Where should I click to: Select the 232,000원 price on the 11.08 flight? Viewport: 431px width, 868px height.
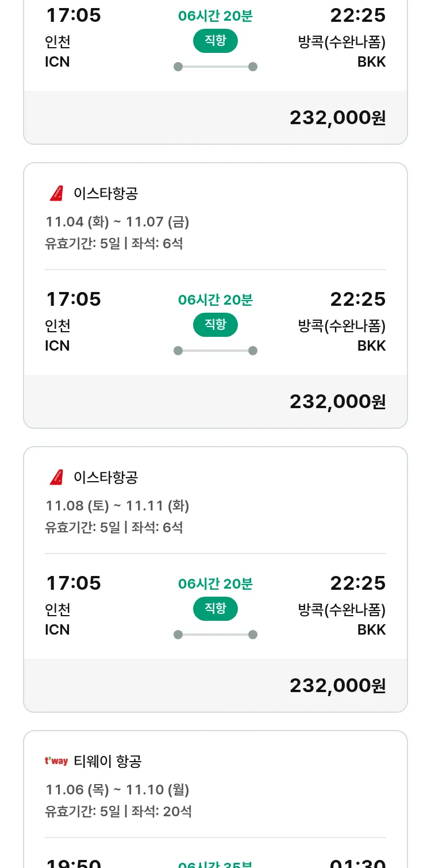tap(337, 686)
